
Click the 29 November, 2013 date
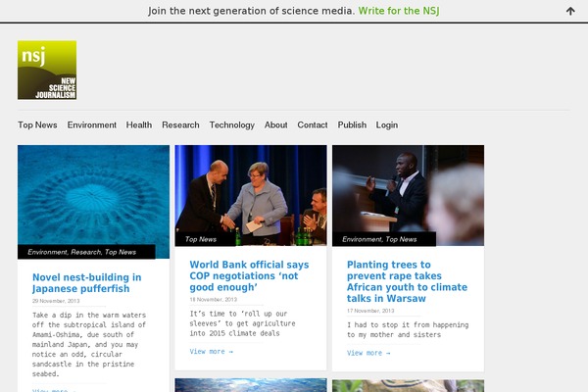tap(56, 301)
